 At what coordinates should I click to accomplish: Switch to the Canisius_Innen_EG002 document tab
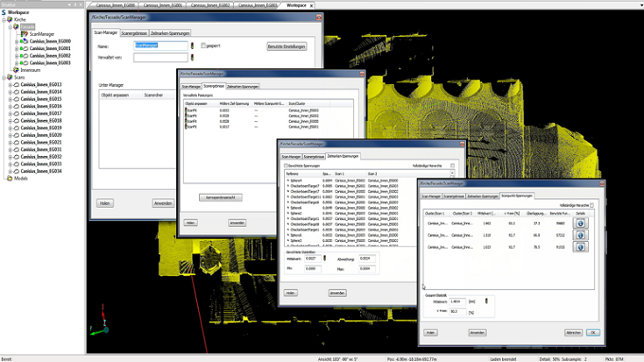pos(210,5)
